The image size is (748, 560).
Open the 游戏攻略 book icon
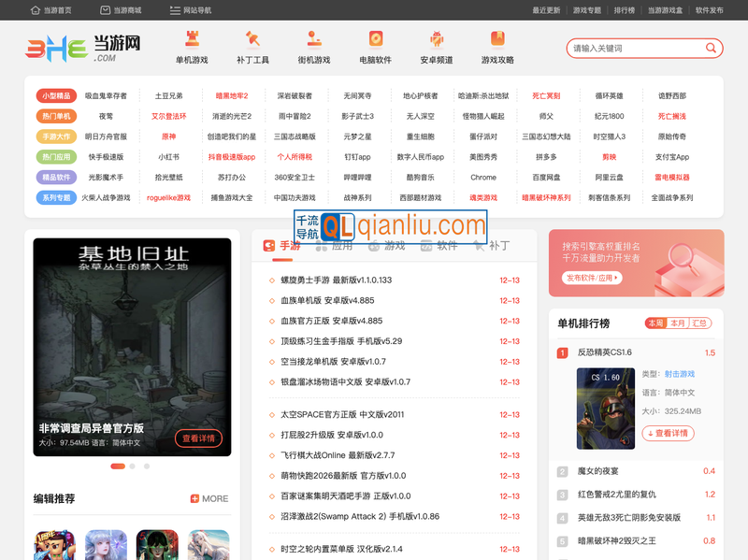pos(497,38)
